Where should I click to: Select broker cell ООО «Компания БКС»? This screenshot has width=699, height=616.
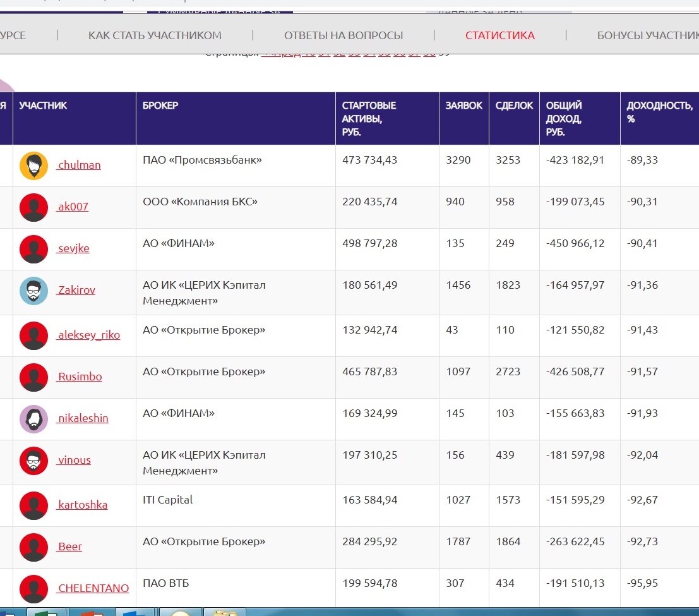pyautogui.click(x=200, y=202)
